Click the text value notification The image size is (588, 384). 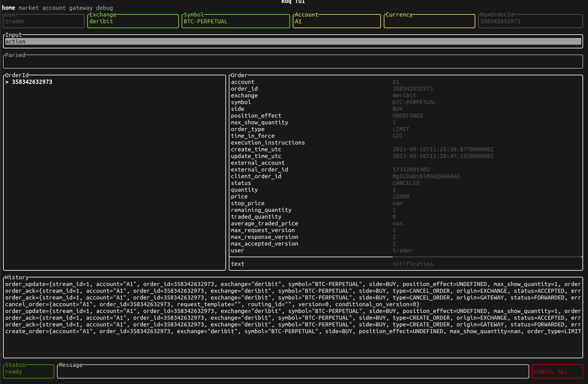(413, 264)
